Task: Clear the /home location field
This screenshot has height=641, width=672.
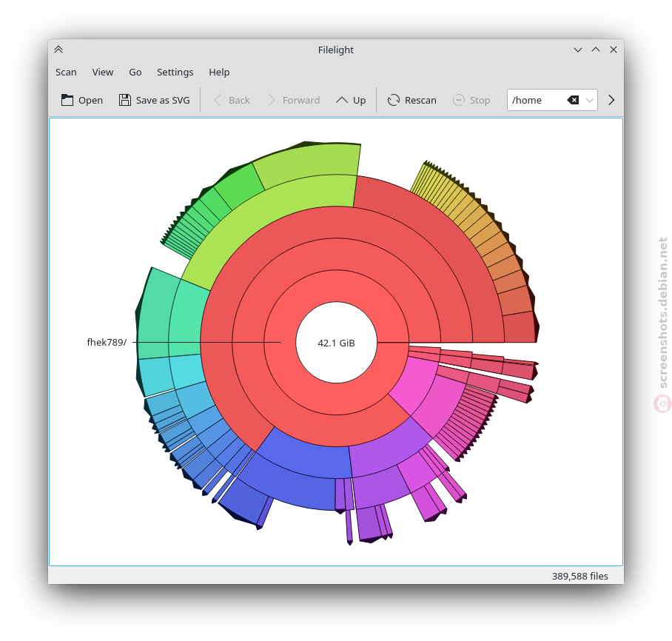Action: 573,100
